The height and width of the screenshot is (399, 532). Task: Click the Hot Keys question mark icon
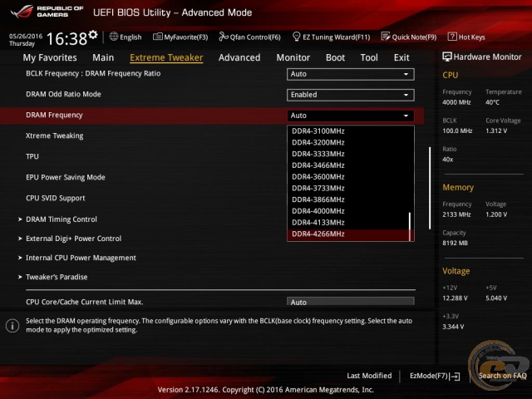452,37
